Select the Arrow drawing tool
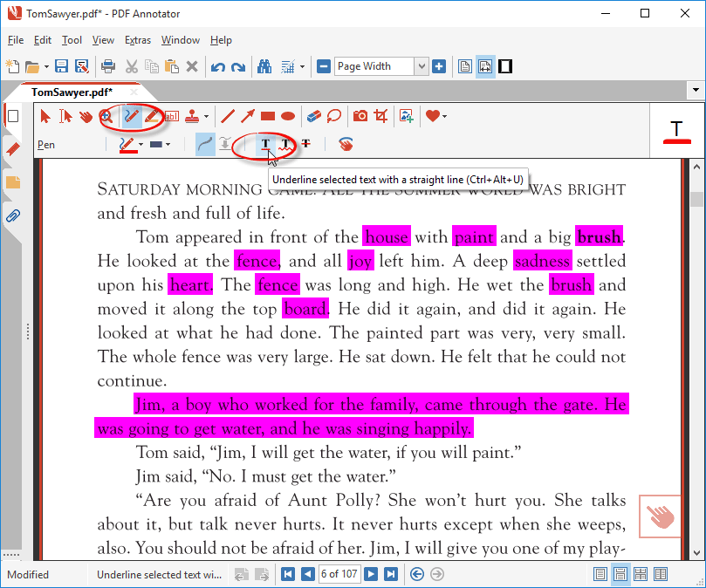Viewport: 706px width, 588px height. [x=248, y=117]
